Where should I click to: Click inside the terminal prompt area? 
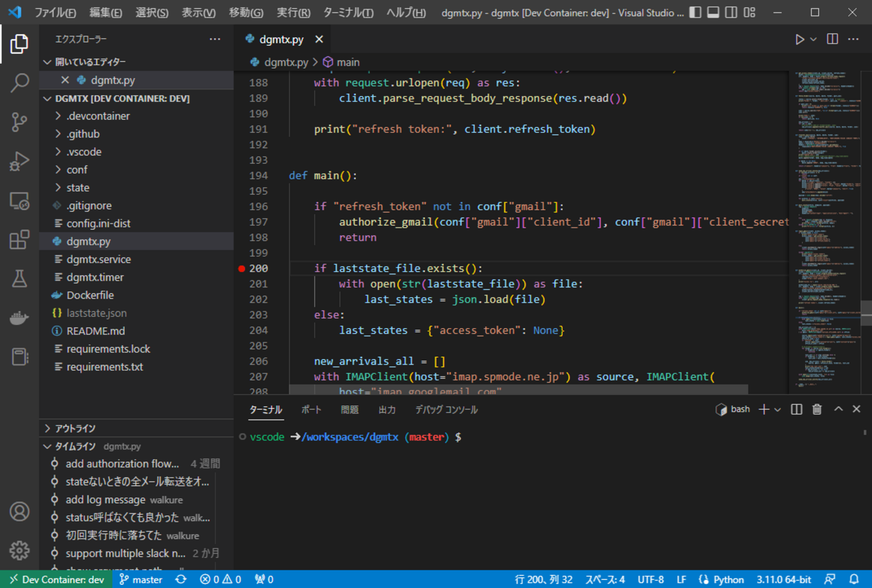(x=550, y=497)
